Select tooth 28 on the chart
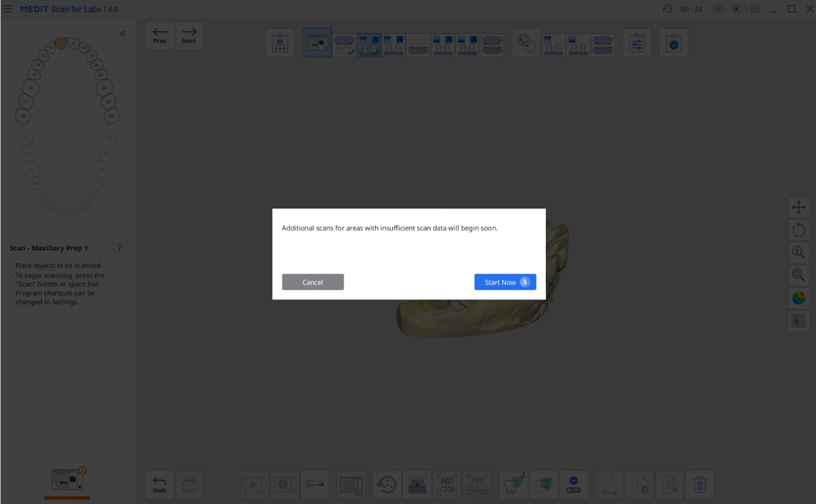The image size is (816, 504). [x=111, y=116]
